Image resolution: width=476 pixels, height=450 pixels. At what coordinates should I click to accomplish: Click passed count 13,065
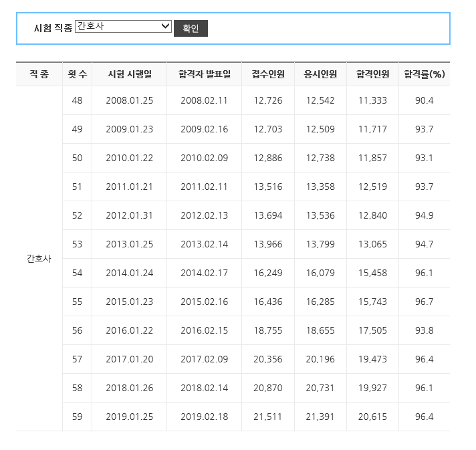click(x=372, y=245)
